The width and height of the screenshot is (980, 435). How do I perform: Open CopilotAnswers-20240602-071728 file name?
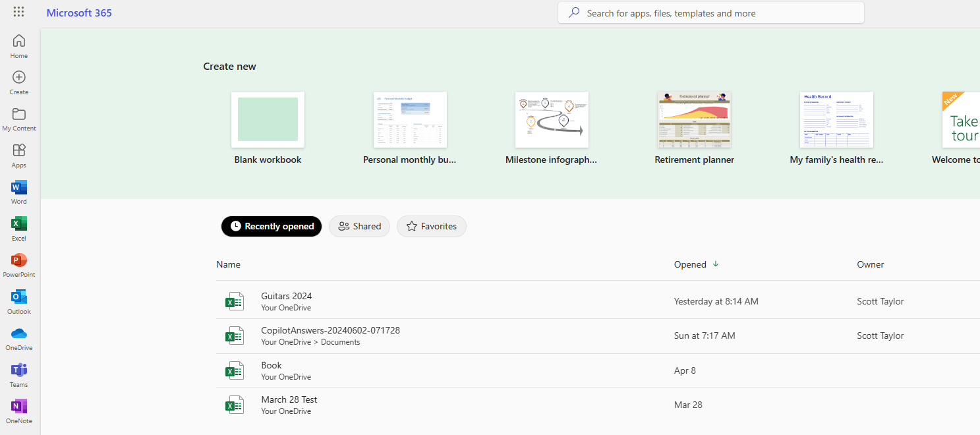pyautogui.click(x=330, y=330)
